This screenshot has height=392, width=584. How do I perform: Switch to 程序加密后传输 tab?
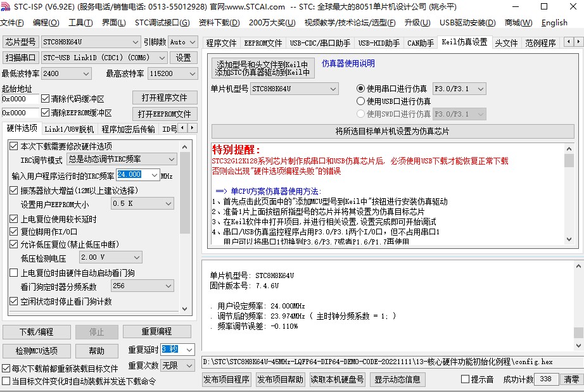[128, 129]
